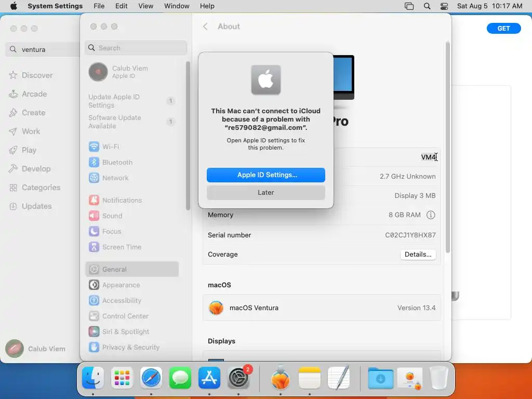Click the Screen Time hourglass icon
The height and width of the screenshot is (399, 532).
94,247
